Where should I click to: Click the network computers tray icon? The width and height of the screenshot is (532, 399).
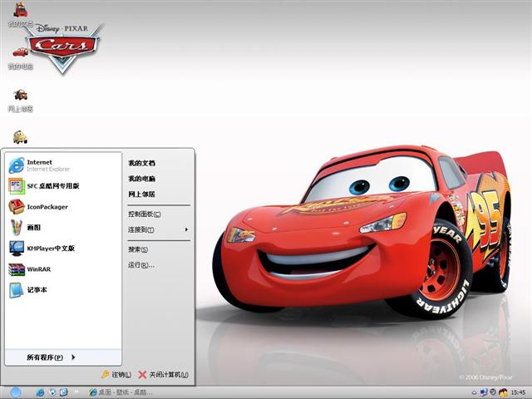[484, 392]
